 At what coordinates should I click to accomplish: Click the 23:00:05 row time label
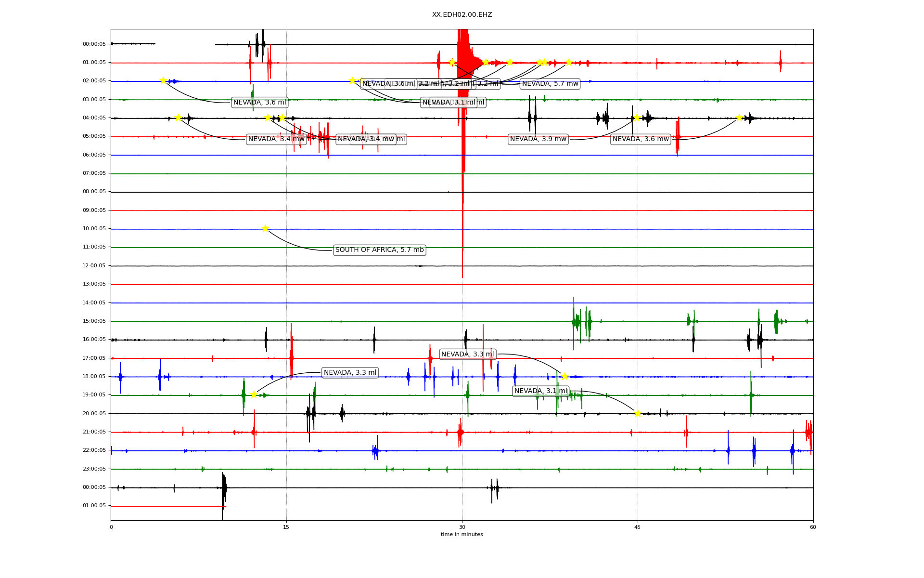94,469
